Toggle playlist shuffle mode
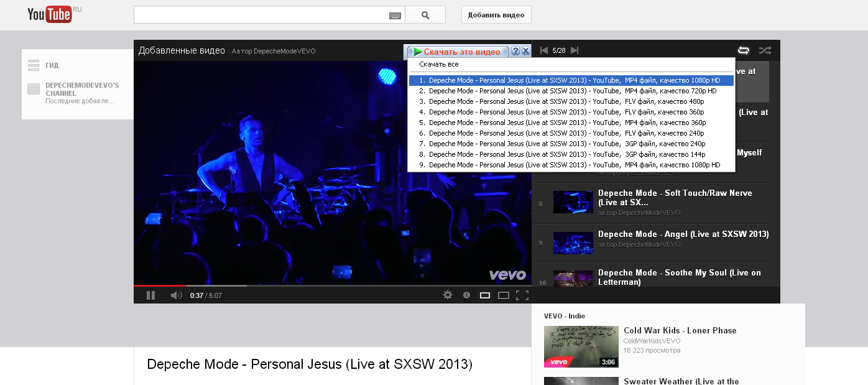The width and height of the screenshot is (868, 385). tap(765, 50)
